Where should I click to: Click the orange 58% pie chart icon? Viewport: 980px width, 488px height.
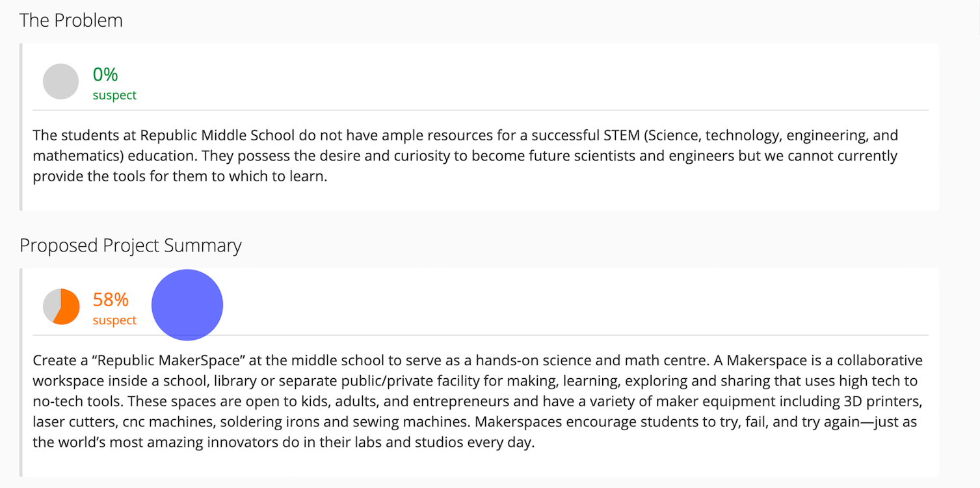pos(61,306)
